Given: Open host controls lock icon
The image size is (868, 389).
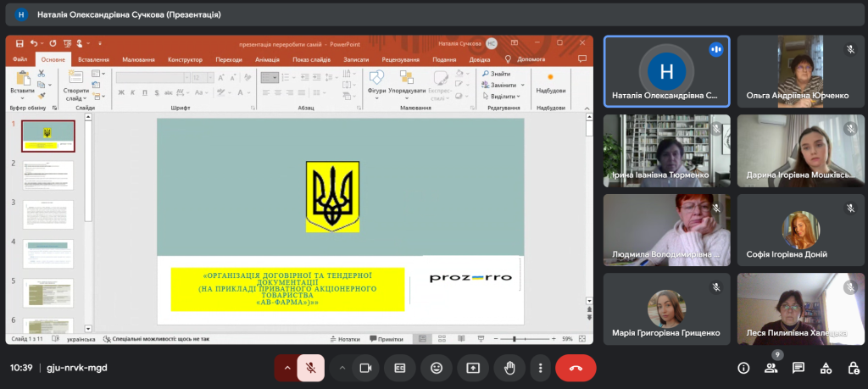Looking at the screenshot, I should (x=853, y=368).
